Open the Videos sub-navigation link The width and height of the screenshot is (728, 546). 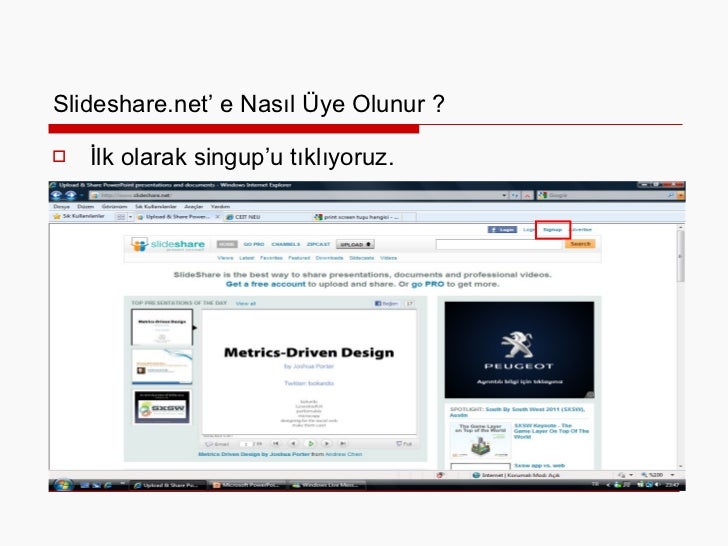point(389,258)
